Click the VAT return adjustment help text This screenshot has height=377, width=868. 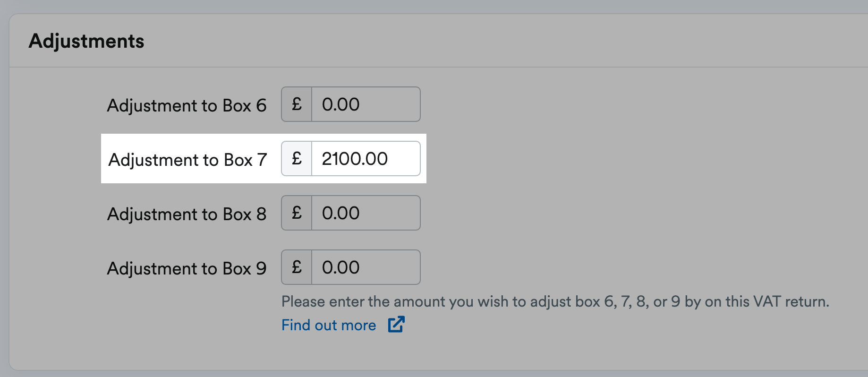555,301
